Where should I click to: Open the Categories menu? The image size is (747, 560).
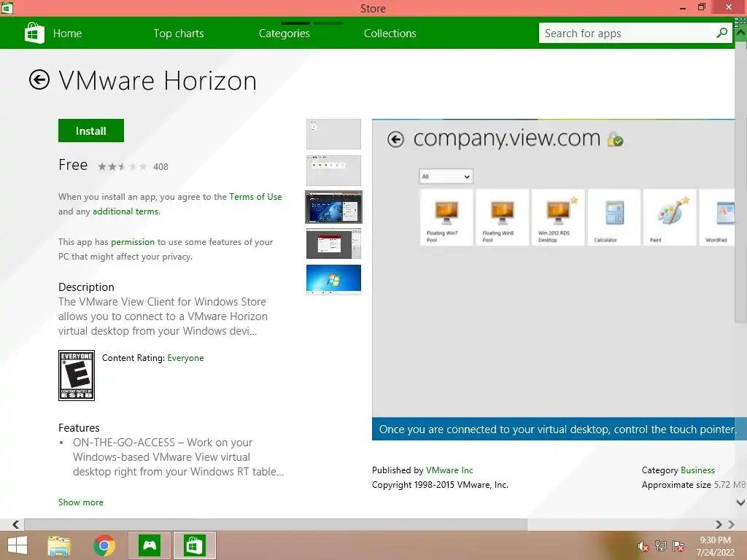click(x=285, y=34)
